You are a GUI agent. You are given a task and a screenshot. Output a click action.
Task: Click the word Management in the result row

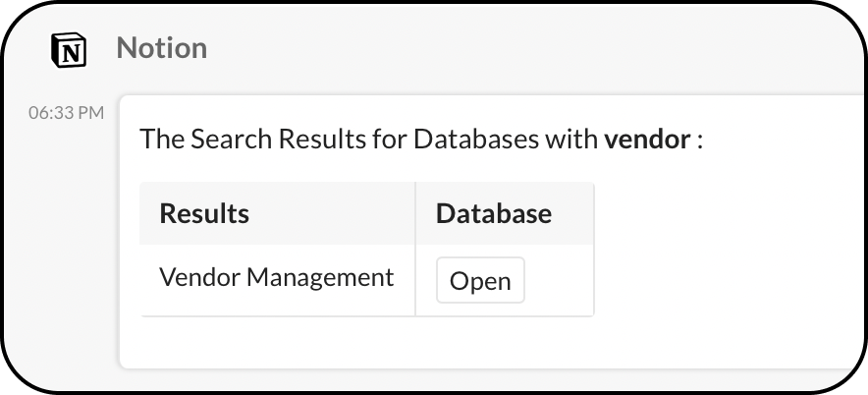pos(320,278)
